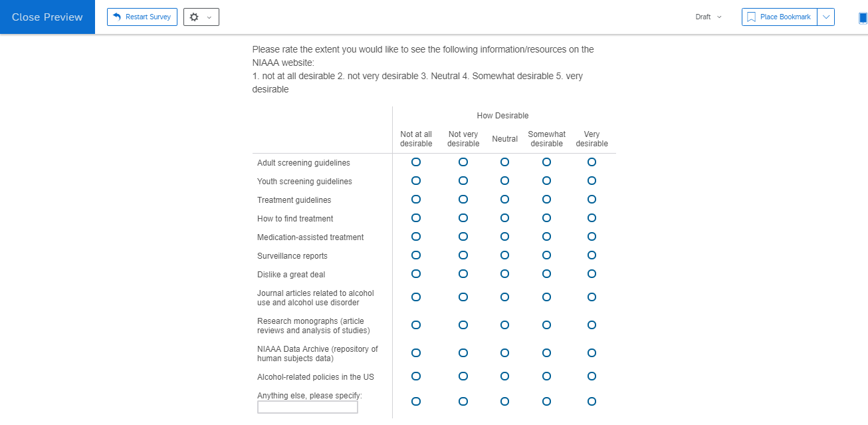The width and height of the screenshot is (868, 425).
Task: Choose Neutral for Dislike a great deal row
Action: [x=504, y=274]
